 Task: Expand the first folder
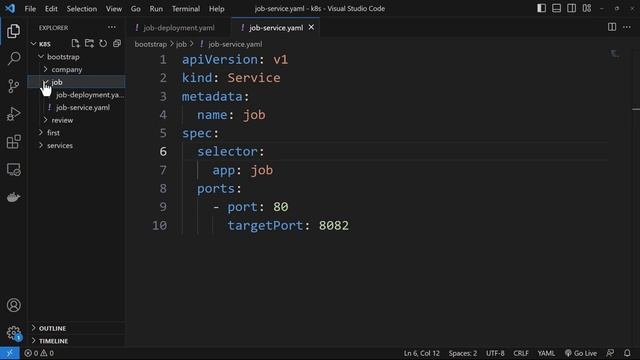coord(41,133)
